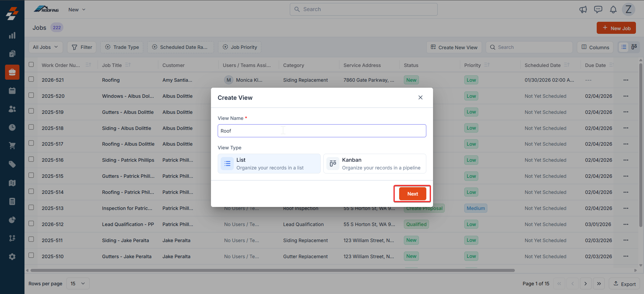Change the Rows per page dropdown
This screenshot has width=644, height=294.
coord(78,284)
